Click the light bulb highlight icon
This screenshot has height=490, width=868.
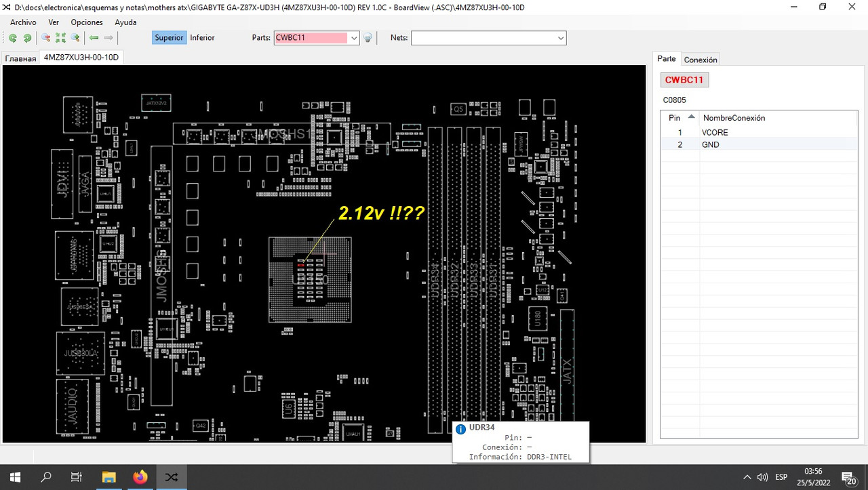click(368, 38)
